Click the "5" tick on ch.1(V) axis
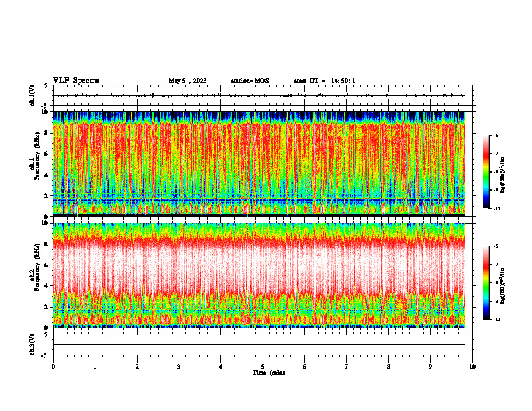This screenshot has width=532, height=411. coord(46,85)
